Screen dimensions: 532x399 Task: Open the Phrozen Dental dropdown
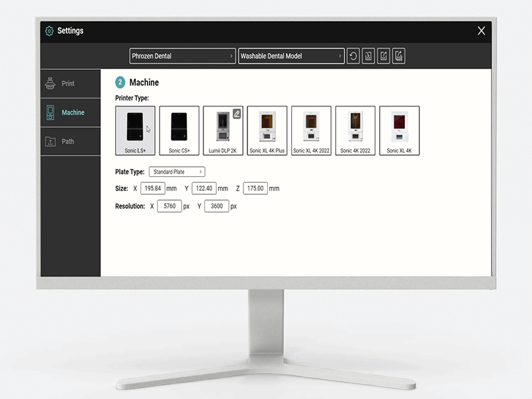[182, 56]
